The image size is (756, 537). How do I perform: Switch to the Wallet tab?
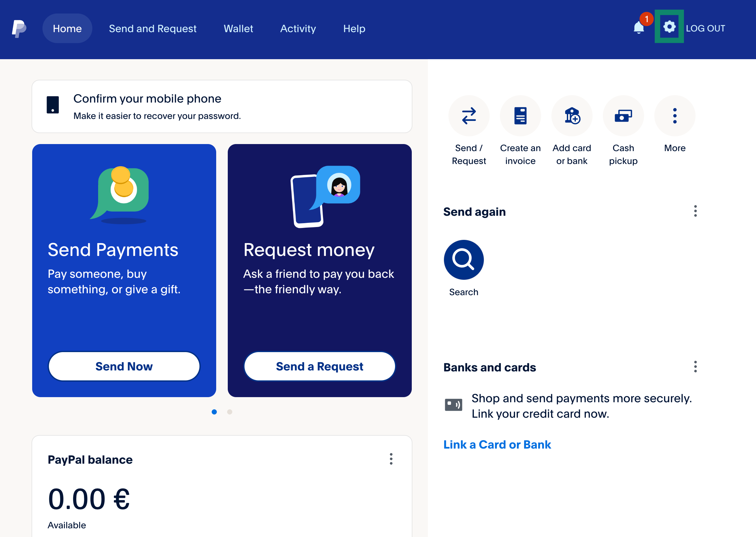click(239, 28)
